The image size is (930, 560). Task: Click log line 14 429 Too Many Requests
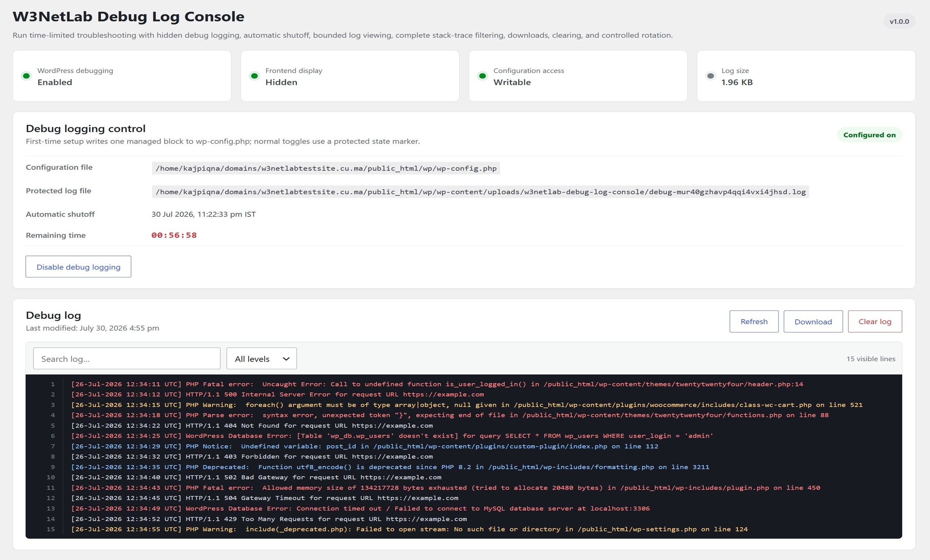pyautogui.click(x=269, y=519)
